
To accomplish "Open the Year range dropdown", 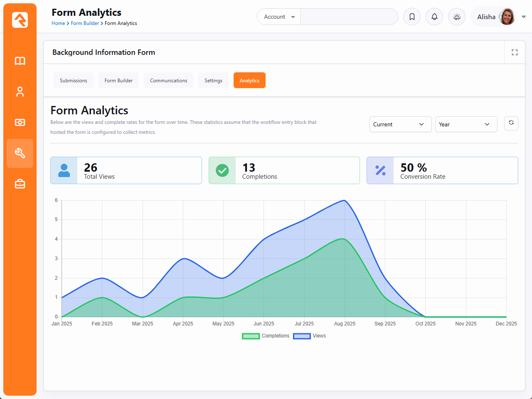I will [466, 124].
